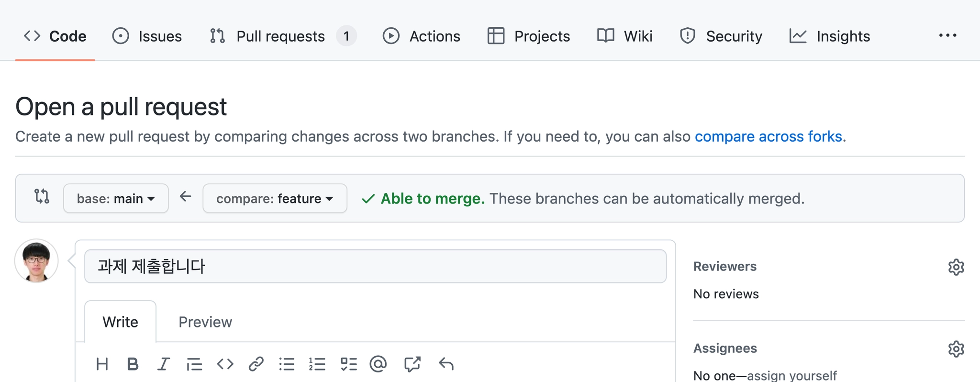Insert code formatting

[x=225, y=364]
